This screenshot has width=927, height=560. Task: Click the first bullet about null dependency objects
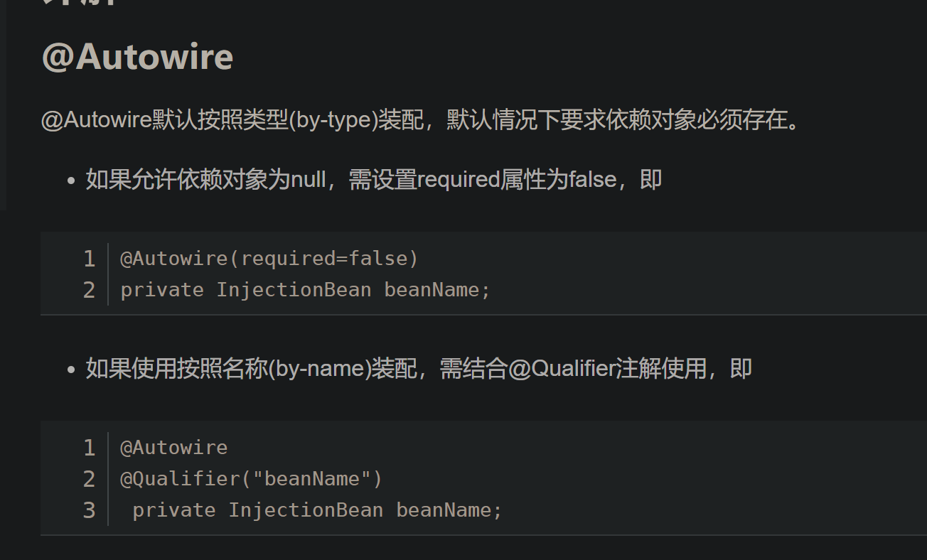coord(374,180)
